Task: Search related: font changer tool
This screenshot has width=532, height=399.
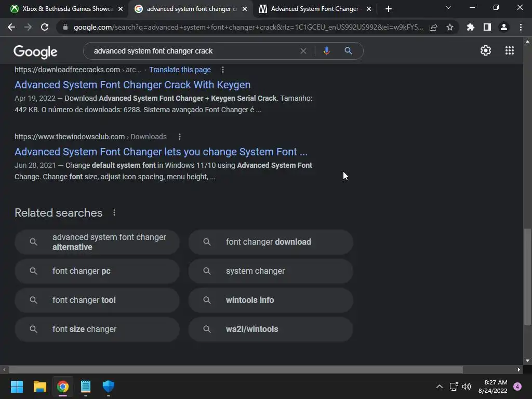Action: pyautogui.click(x=97, y=300)
